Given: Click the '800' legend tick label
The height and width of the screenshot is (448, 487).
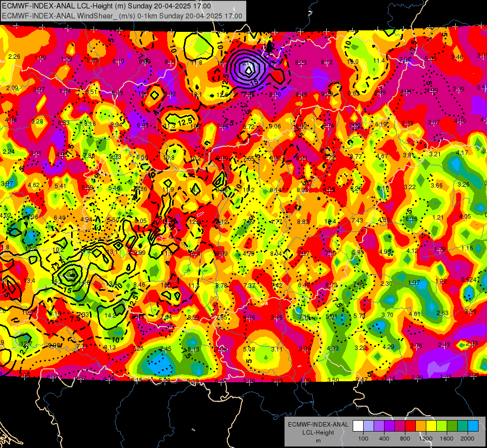Looking at the screenshot, I should click(x=405, y=439).
